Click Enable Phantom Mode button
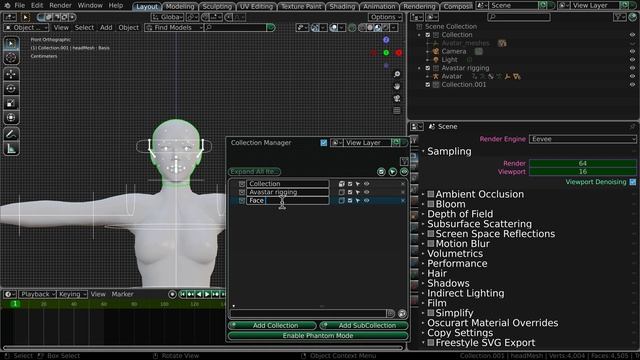 pyautogui.click(x=318, y=336)
